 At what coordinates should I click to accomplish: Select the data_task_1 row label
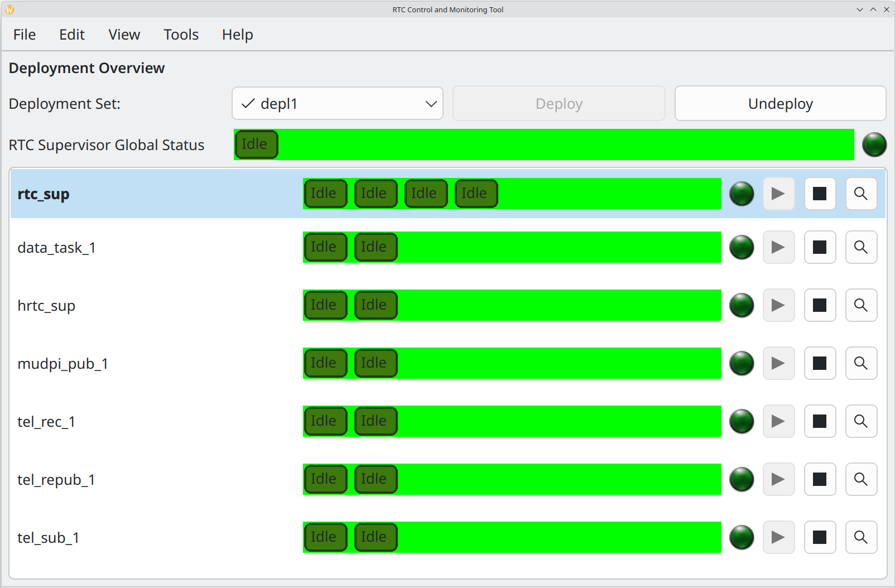pos(56,248)
